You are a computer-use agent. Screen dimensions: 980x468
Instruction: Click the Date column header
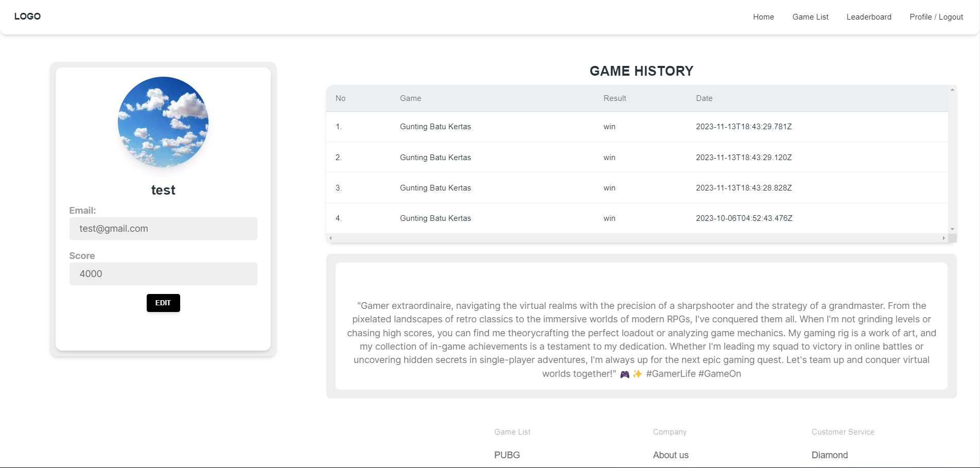click(x=704, y=98)
